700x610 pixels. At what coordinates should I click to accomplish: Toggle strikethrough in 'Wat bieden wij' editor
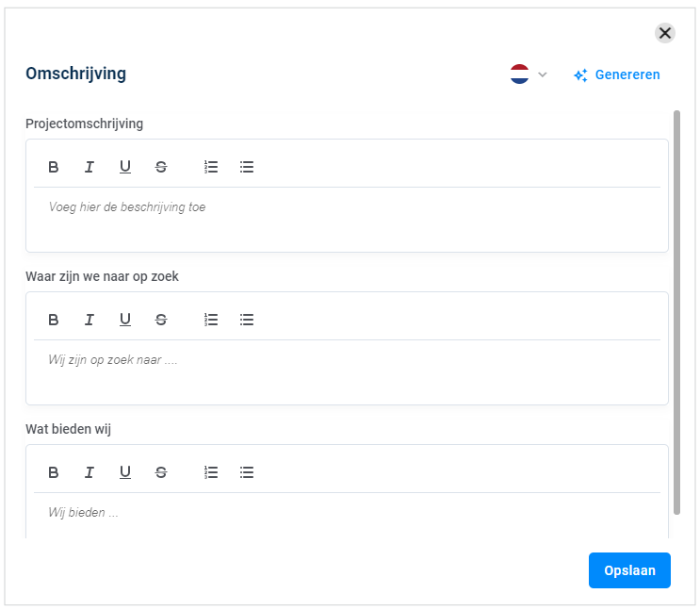click(161, 472)
